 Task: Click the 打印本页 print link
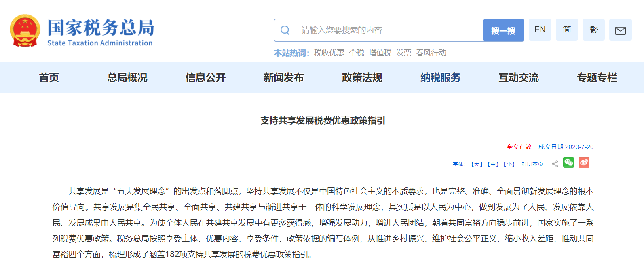click(532, 164)
